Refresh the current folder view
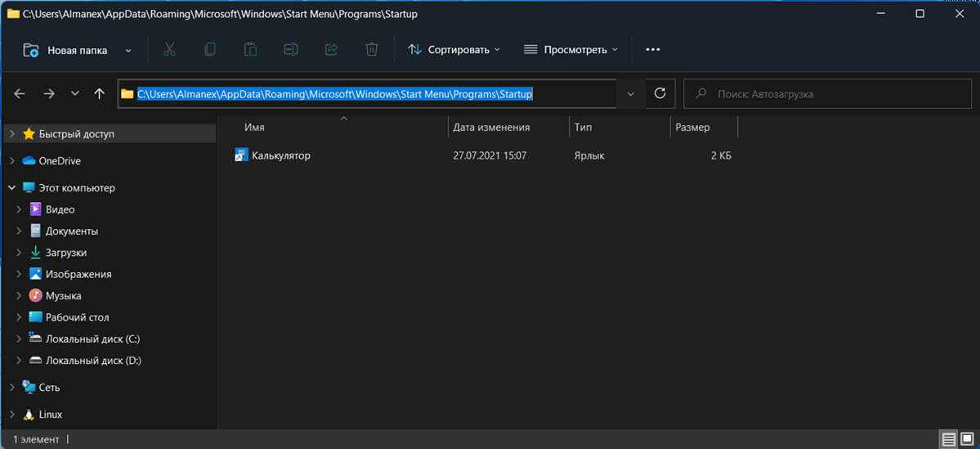980x449 pixels. (660, 94)
